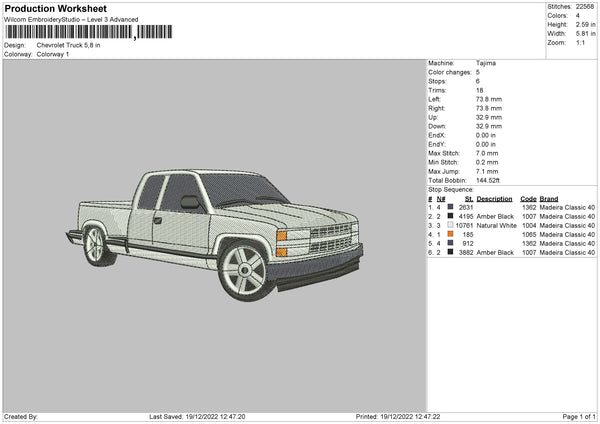Click the swatch beside 912 stitches
Viewport: 600px width, 424px height.
pos(450,243)
